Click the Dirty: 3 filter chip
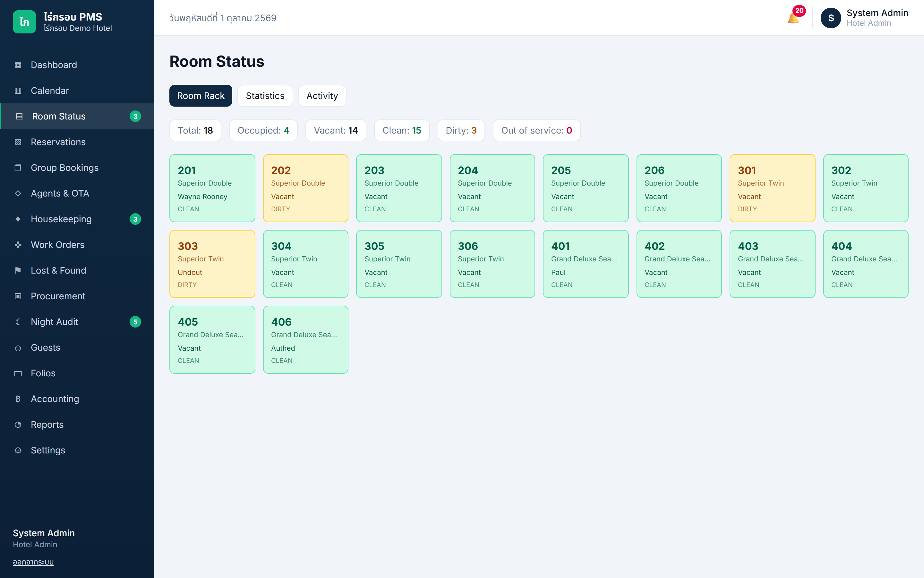Viewport: 924px width, 578px height. coord(461,130)
